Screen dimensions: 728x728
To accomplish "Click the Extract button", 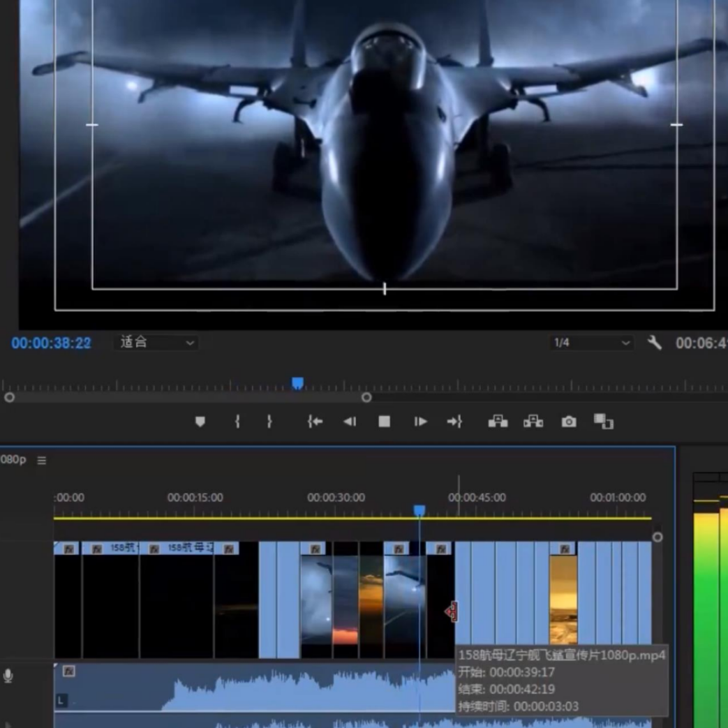I will tap(533, 421).
